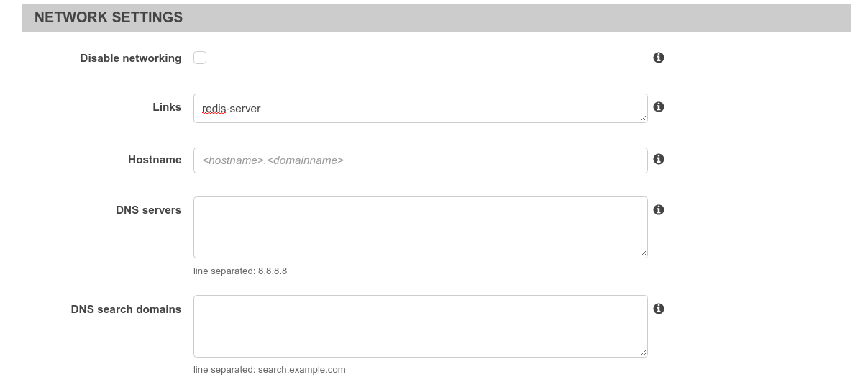Click the redis-server text in Links
The image size is (868, 390).
coord(232,109)
